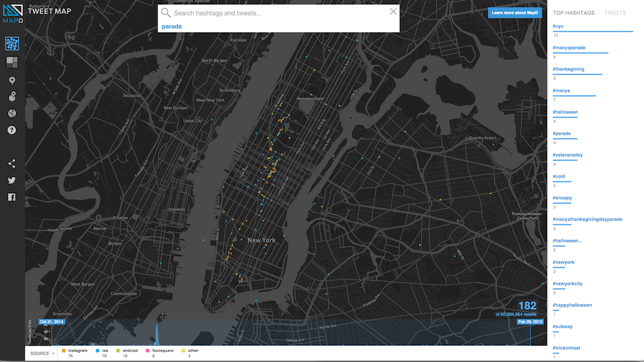The width and height of the screenshot is (644, 362).
Task: Select the #macys hashtag
Action: coord(561,90)
